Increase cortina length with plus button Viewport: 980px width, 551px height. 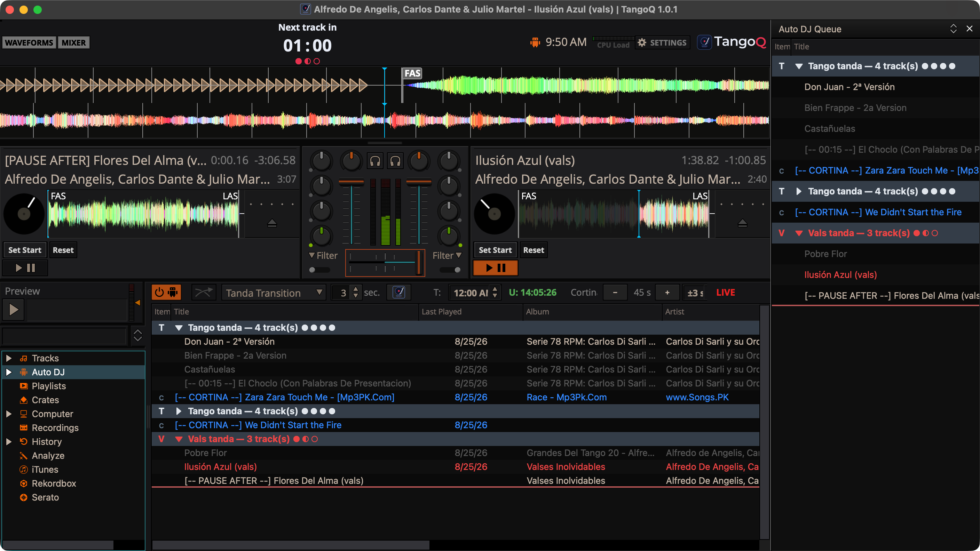(x=667, y=293)
